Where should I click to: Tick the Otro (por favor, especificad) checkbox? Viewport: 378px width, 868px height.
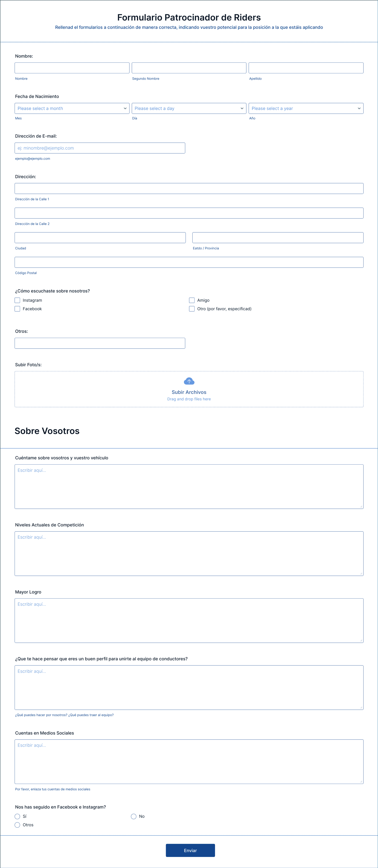pyautogui.click(x=192, y=309)
